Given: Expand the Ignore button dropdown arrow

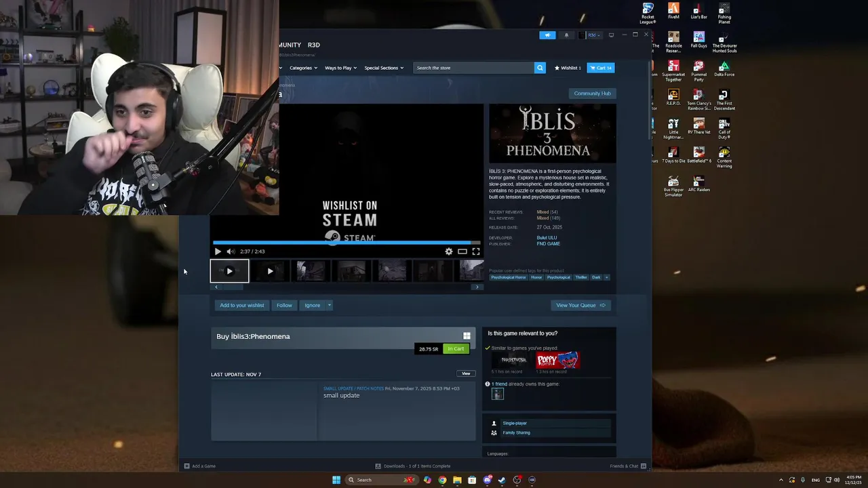Looking at the screenshot, I should click(x=330, y=305).
